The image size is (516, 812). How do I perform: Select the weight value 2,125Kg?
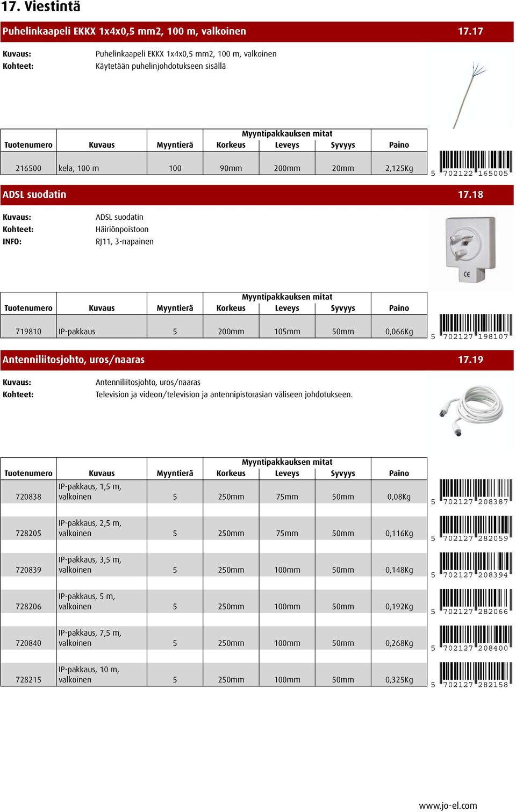coord(399,168)
